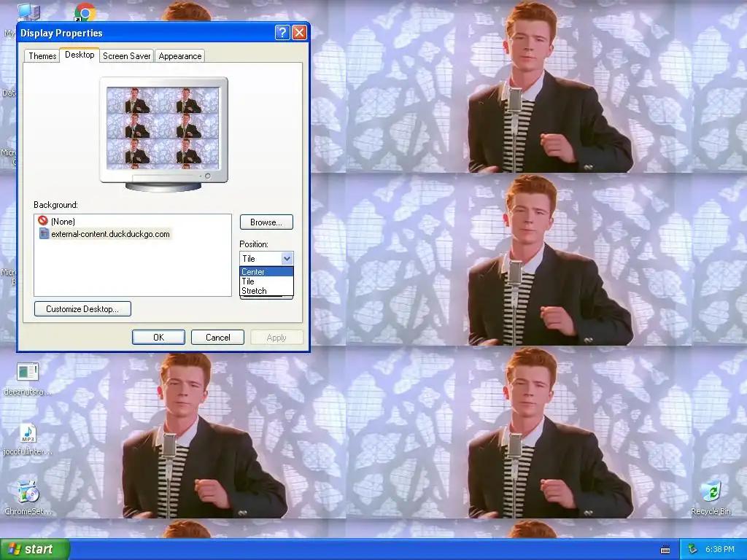The height and width of the screenshot is (560, 747).
Task: Click the Help question mark button
Action: (x=282, y=32)
